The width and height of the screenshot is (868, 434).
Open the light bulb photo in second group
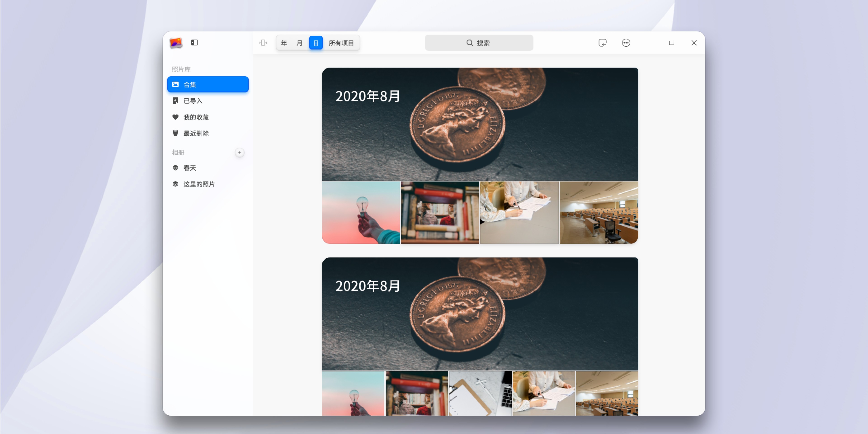[x=353, y=393]
